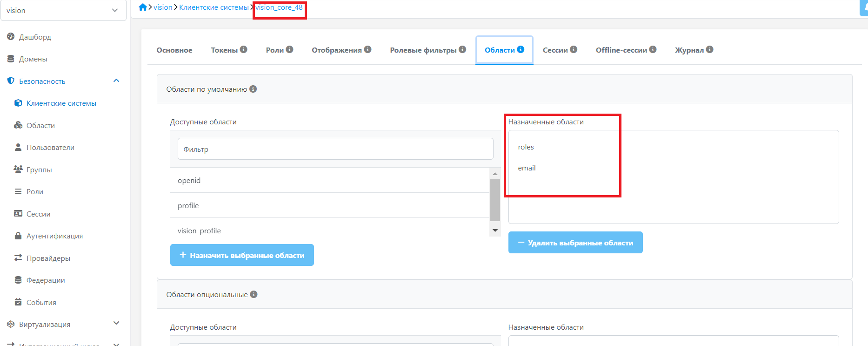Open Пользователи in the sidebar
868x346 pixels.
coord(50,148)
